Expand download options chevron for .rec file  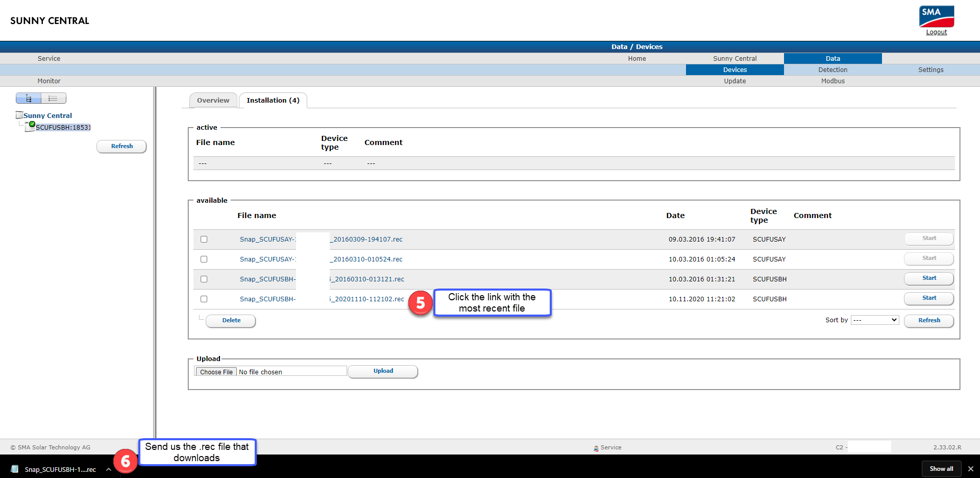pyautogui.click(x=108, y=469)
